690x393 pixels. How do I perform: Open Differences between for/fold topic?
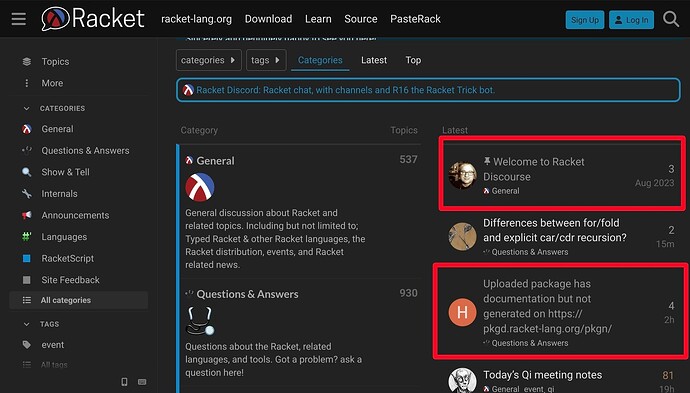coord(554,230)
